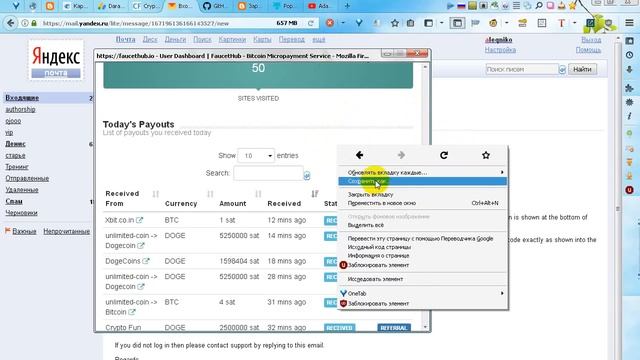Click the clock icon in the right sidebar
Image resolution: width=640 pixels, height=360 pixels.
[629, 55]
